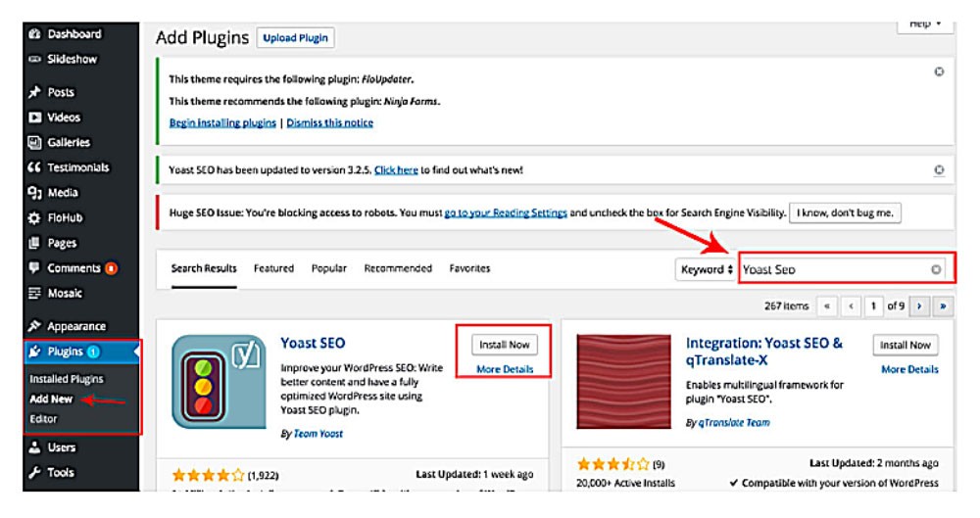Click "Last Updated: 2 months ago" text

point(874,463)
